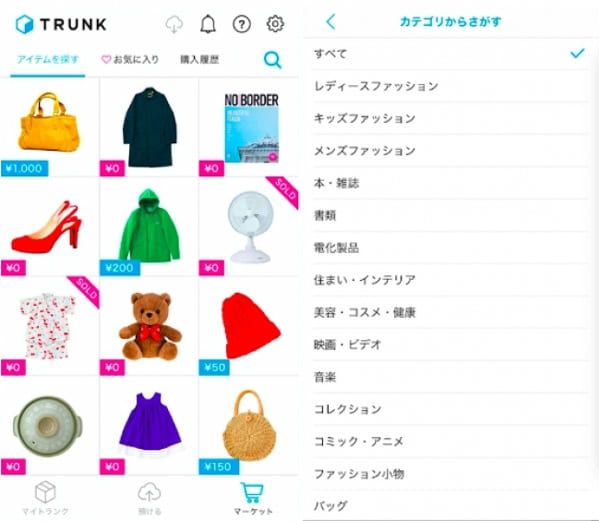Open the green hooded jacket item
This screenshot has width=600, height=521.
point(149,226)
